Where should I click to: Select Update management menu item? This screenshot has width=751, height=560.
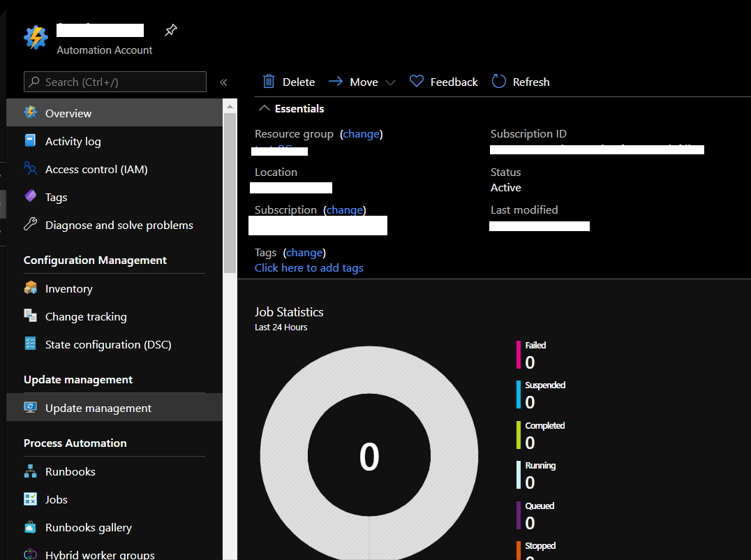pos(114,408)
